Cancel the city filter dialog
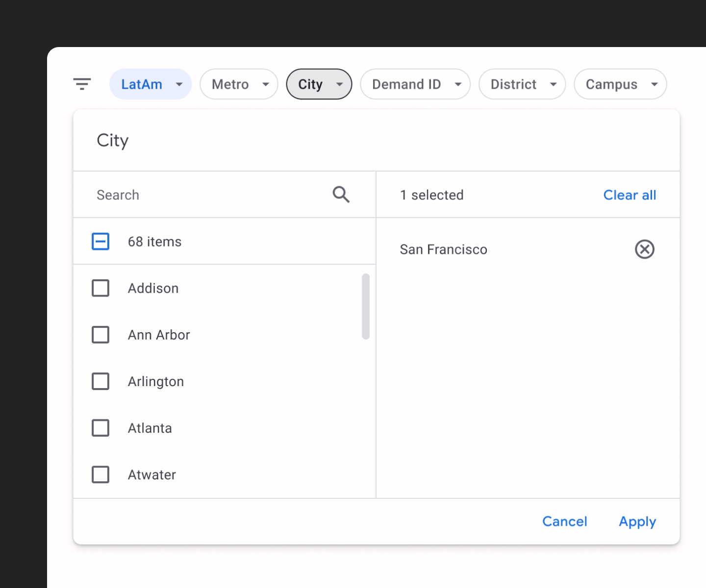Image resolution: width=706 pixels, height=588 pixels. tap(564, 521)
